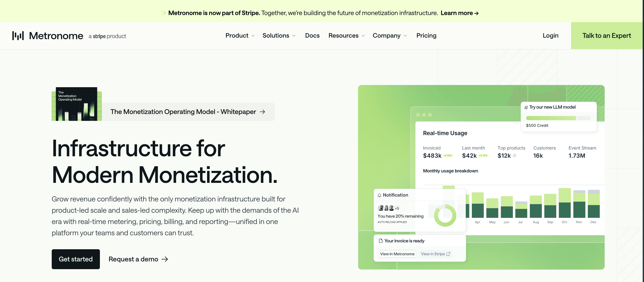The width and height of the screenshot is (644, 282).
Task: Click the external link icon on View in Stripe
Action: (x=448, y=254)
